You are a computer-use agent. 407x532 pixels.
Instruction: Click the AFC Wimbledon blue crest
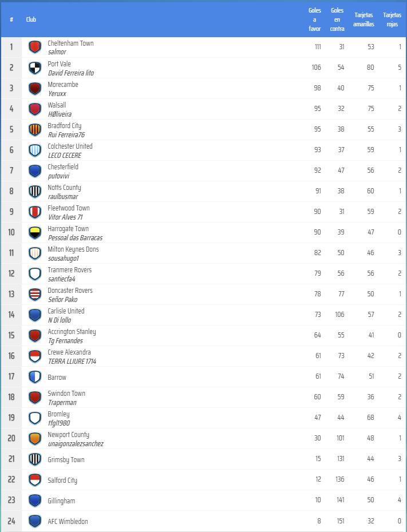click(35, 521)
